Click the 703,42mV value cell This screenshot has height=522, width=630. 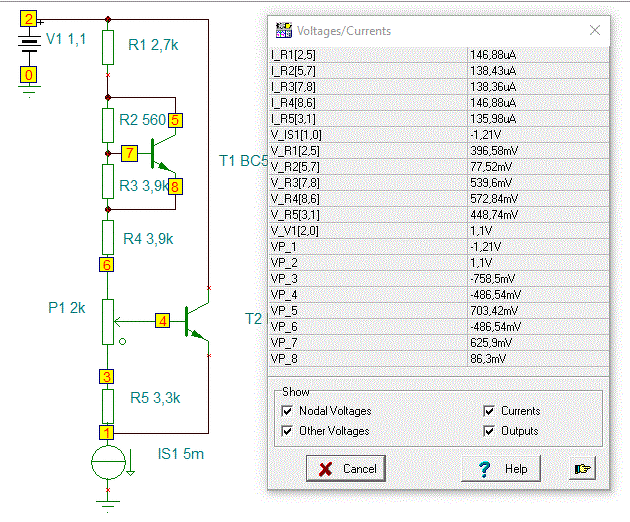(538, 311)
